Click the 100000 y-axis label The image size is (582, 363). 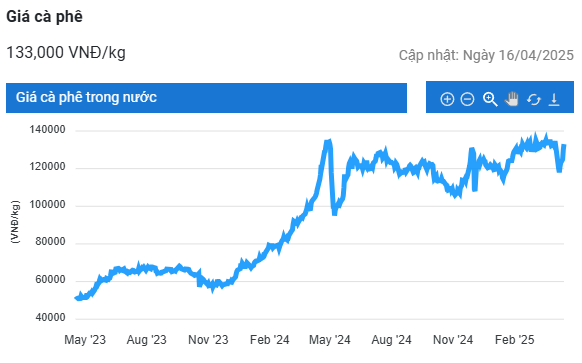pos(48,205)
